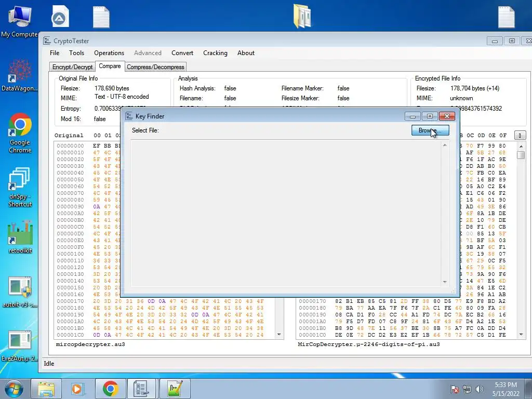Image resolution: width=532 pixels, height=399 pixels.
Task: Select the Google Chrome desktop shortcut
Action: (20, 133)
